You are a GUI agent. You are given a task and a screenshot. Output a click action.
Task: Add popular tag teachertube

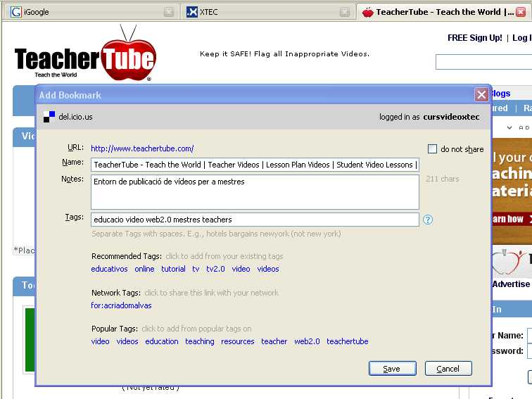[x=348, y=341]
